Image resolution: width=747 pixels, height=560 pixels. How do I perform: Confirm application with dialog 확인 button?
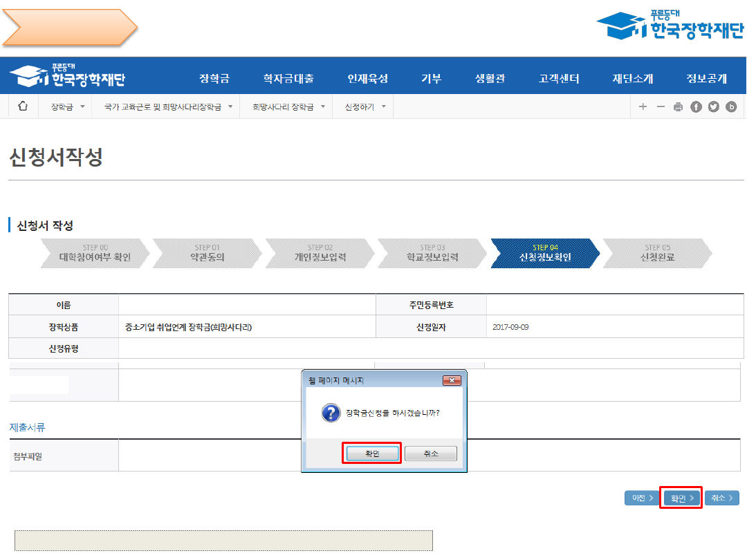click(372, 454)
